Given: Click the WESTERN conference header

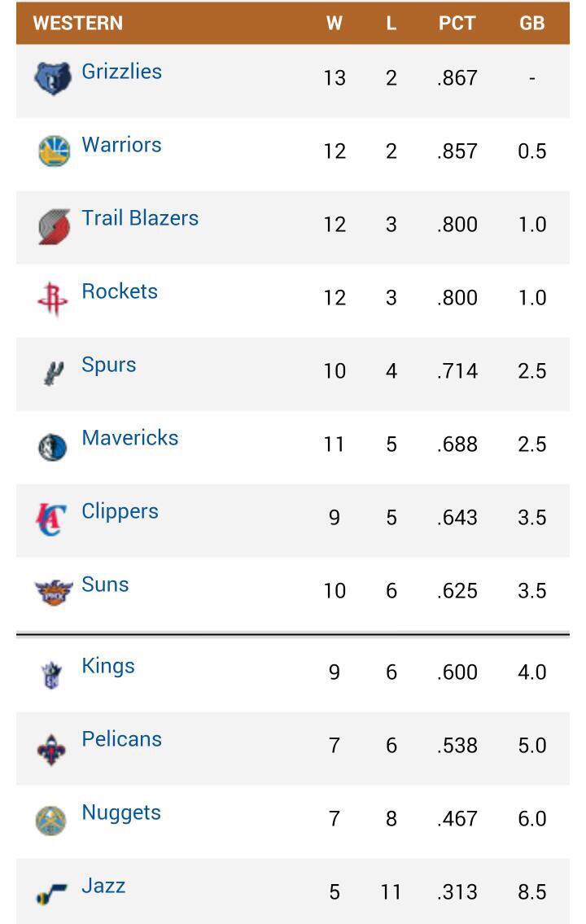Looking at the screenshot, I should pos(78,23).
